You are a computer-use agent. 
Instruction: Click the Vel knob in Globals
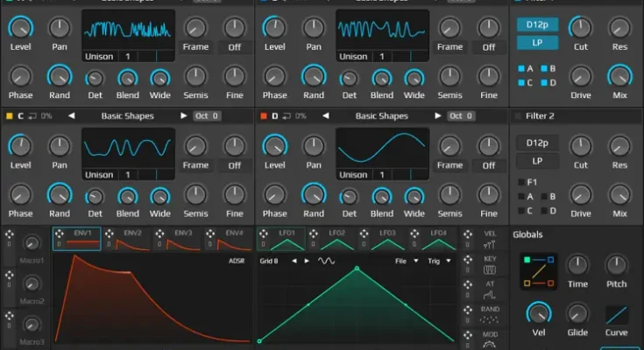coord(539,314)
